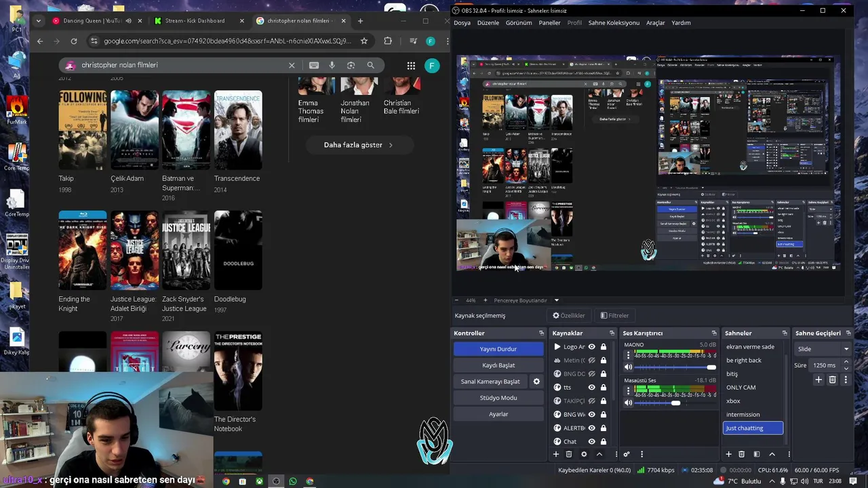This screenshot has height=488, width=868.
Task: Pop out the Kontroller dock
Action: pos(541,333)
